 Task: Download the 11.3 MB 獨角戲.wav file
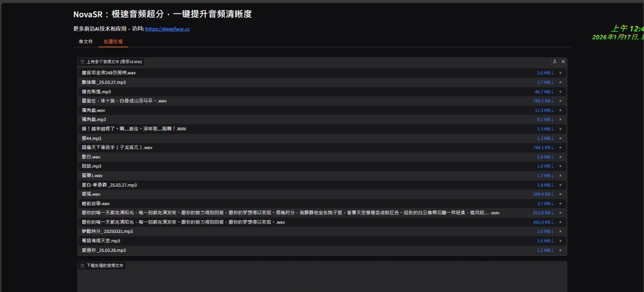tap(544, 110)
